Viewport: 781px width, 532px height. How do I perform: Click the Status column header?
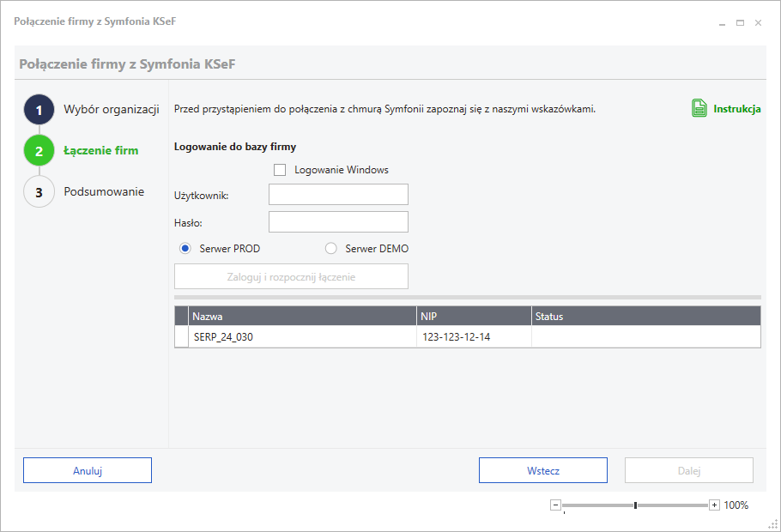[646, 317]
